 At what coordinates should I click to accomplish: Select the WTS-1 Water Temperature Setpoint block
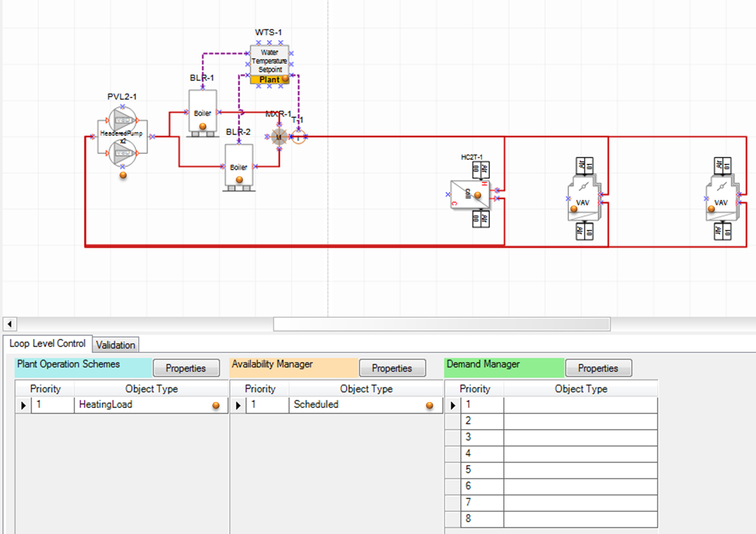click(269, 60)
